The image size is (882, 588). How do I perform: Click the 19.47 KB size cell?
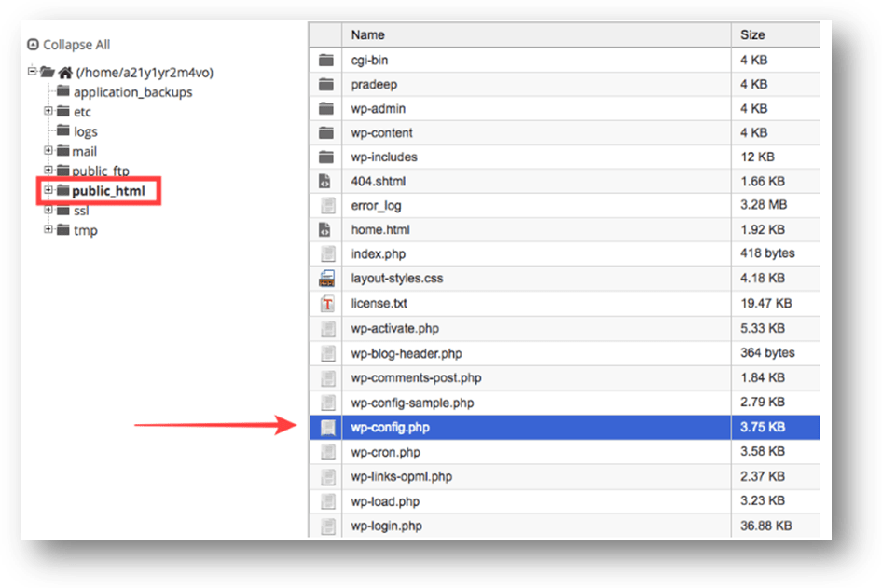766,304
